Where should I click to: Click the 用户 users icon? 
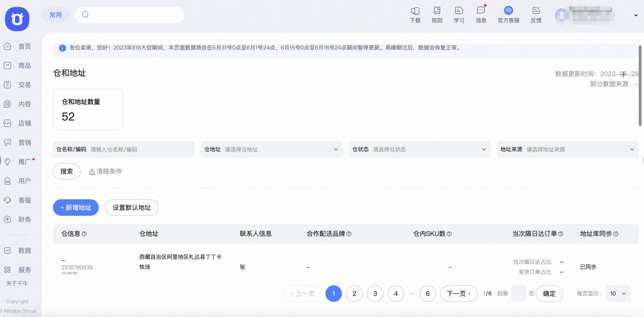click(8, 181)
